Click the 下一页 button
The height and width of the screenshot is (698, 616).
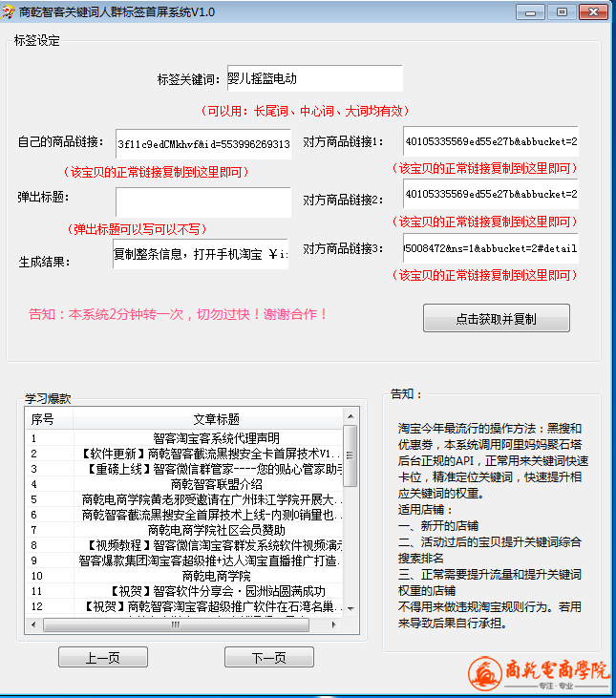269,658
